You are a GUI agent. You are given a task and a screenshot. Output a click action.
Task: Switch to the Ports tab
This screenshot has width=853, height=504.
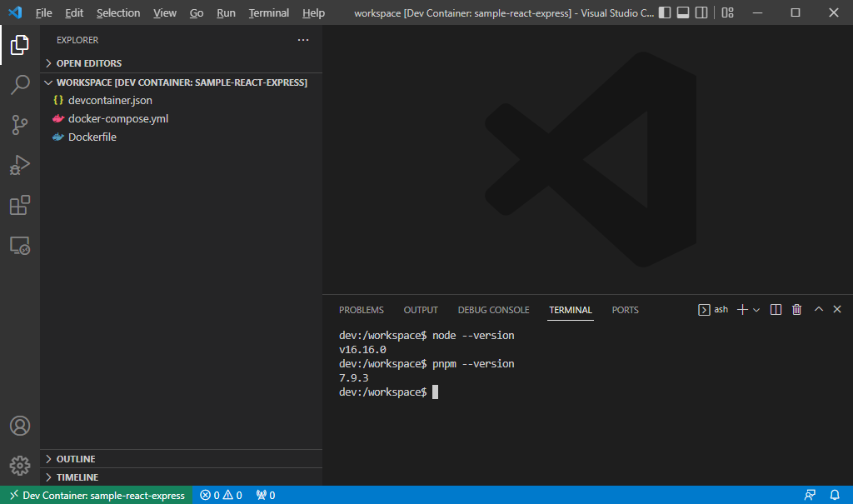625,310
